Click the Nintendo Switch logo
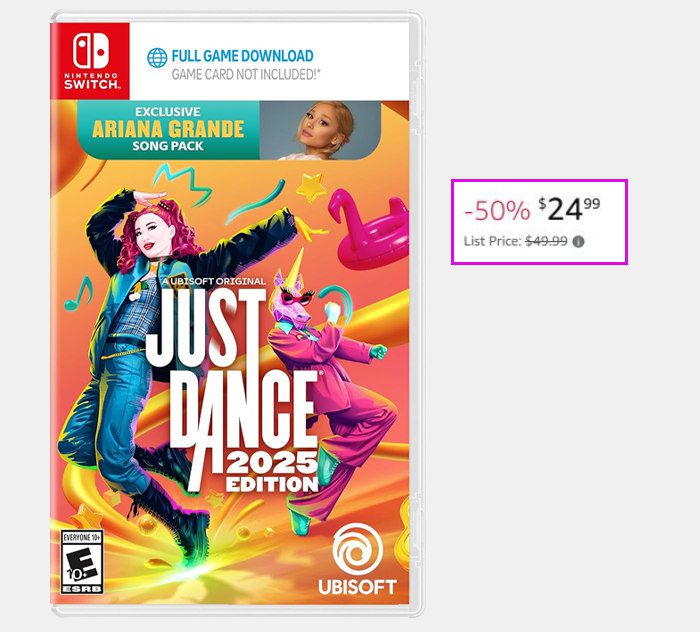Screen dimensions: 700x632 pyautogui.click(x=90, y=61)
